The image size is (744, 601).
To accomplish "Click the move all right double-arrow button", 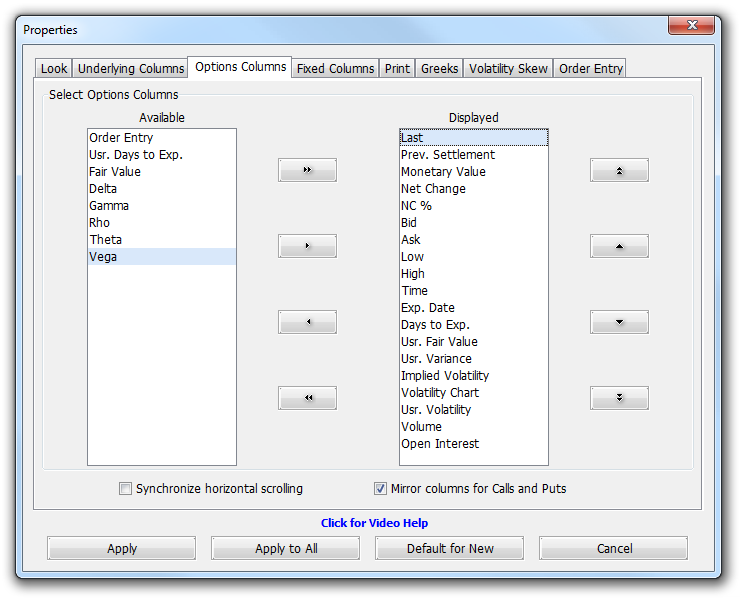I will (307, 170).
